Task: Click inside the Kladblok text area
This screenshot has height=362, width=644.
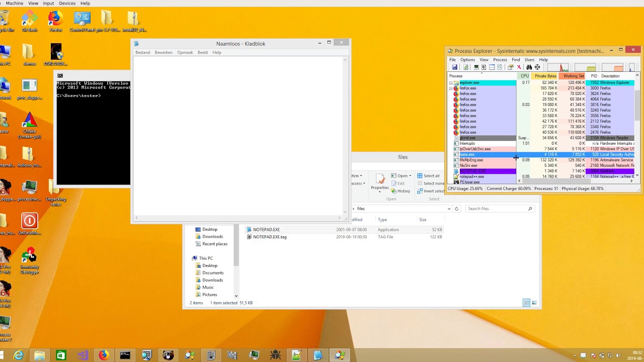Action: point(237,136)
